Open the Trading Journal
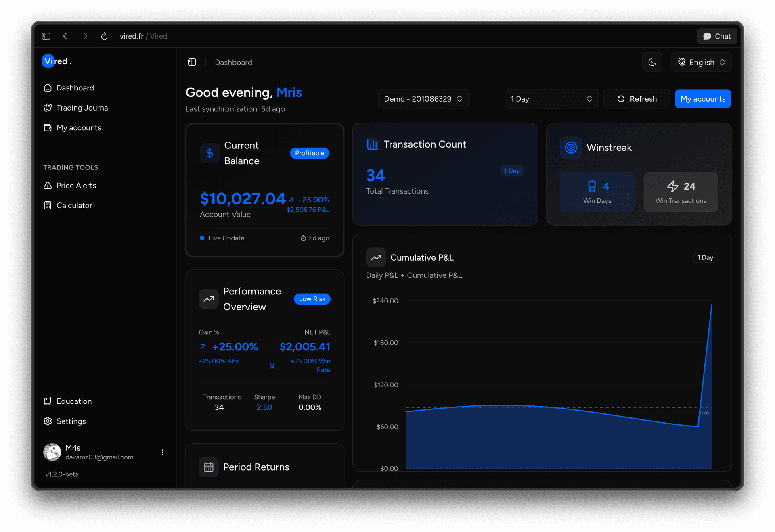The height and width of the screenshot is (532, 775). [83, 108]
